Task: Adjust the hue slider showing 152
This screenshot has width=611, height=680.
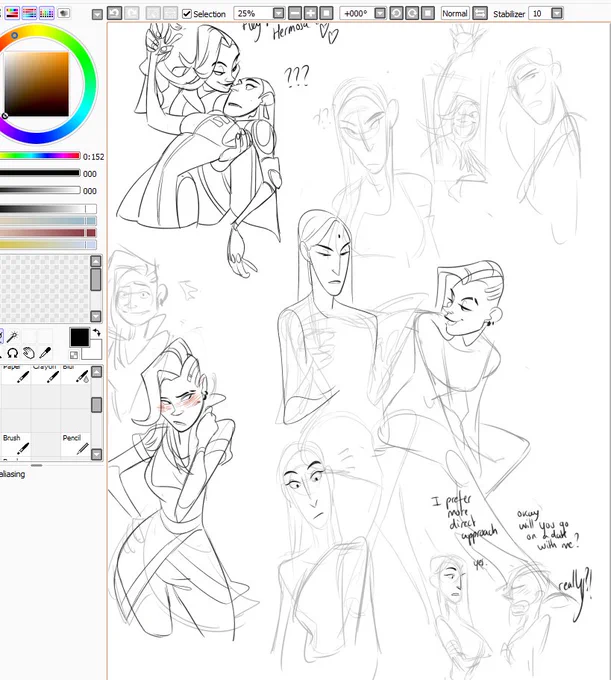Action: tap(40, 156)
